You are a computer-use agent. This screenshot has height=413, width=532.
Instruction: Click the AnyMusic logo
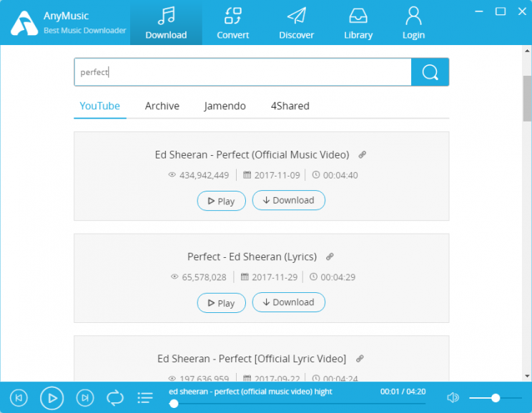[x=24, y=23]
